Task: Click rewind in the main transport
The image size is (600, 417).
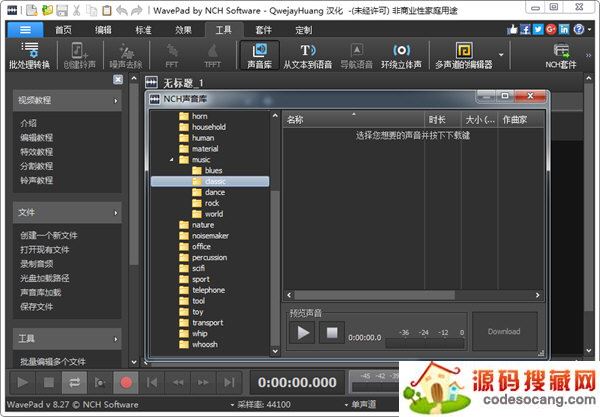Action: click(178, 382)
